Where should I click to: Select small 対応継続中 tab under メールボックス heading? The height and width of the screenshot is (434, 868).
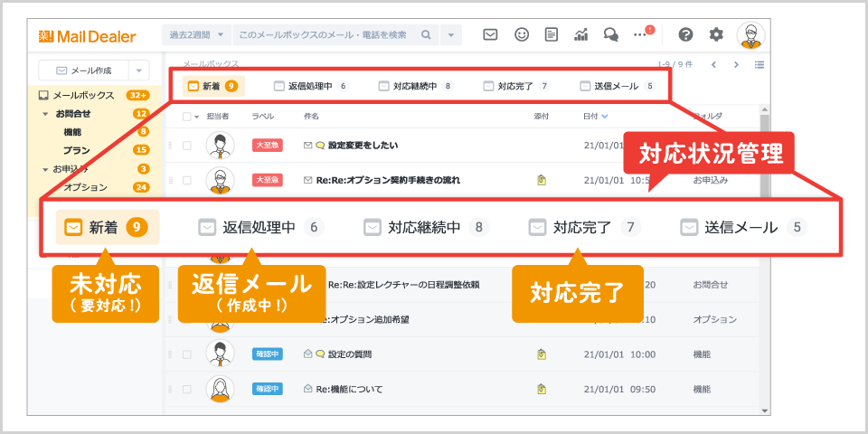(x=416, y=86)
